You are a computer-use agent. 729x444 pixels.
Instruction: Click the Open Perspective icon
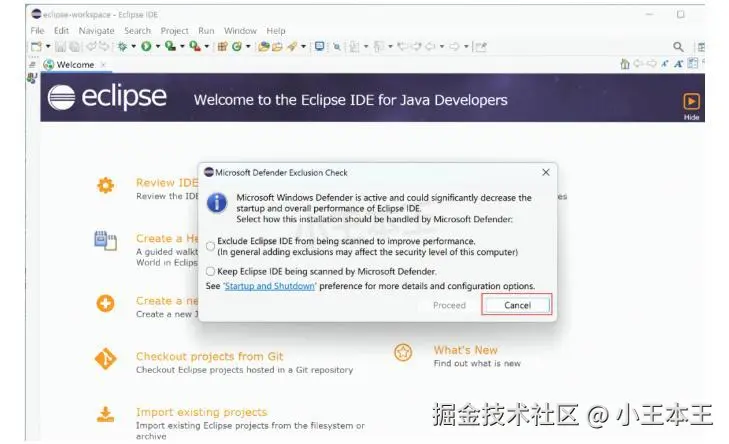click(701, 46)
